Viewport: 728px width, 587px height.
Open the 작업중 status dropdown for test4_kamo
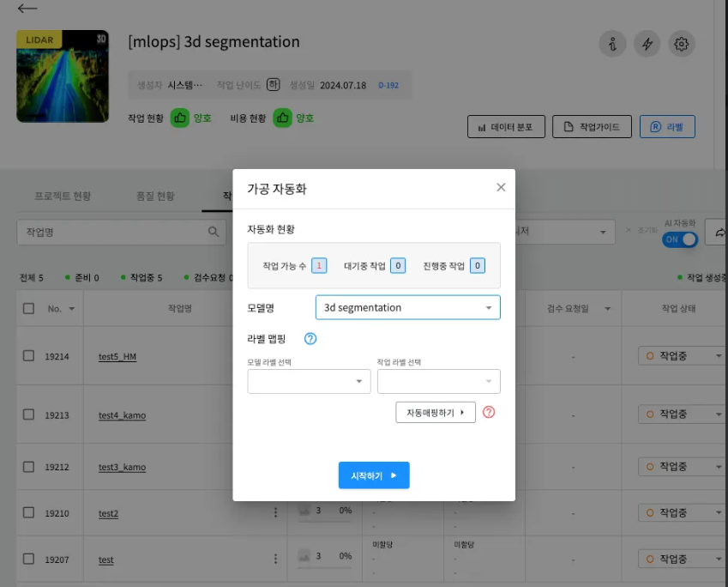pyautogui.click(x=683, y=414)
